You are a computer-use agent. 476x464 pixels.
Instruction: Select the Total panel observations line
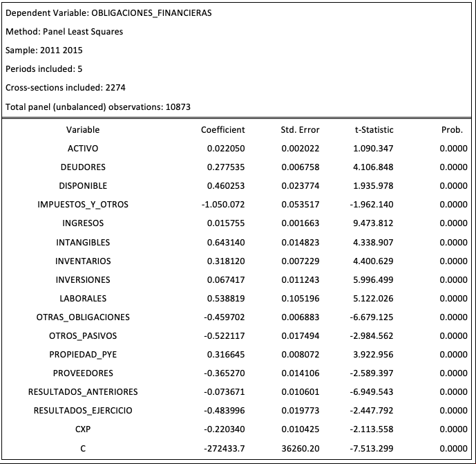[98, 107]
